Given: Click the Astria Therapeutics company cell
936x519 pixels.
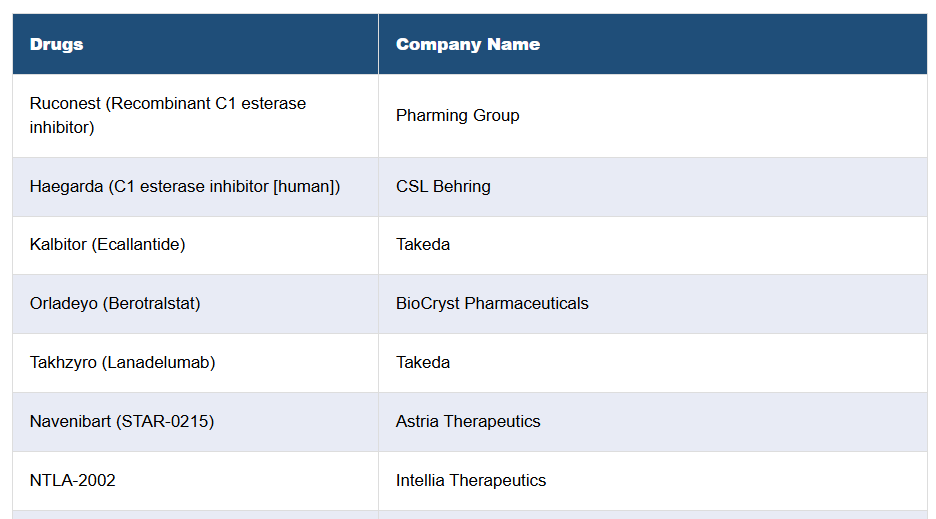Looking at the screenshot, I should coord(468,421).
